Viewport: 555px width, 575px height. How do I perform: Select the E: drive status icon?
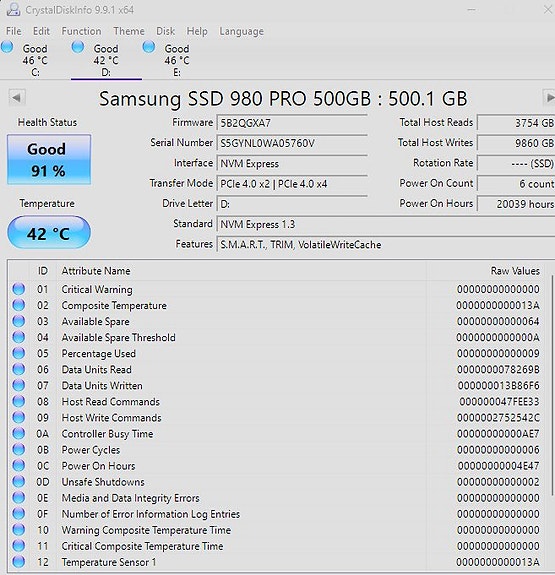[149, 47]
